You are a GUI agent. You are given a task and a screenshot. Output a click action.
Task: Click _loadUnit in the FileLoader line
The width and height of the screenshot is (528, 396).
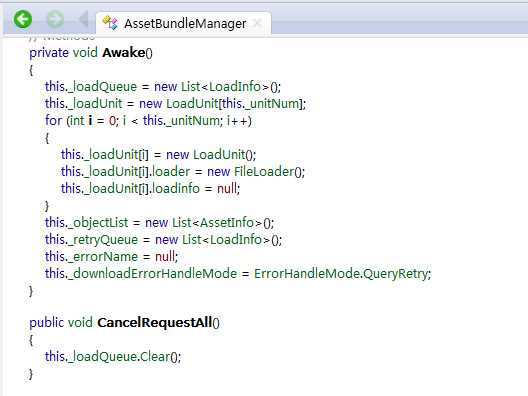(x=111, y=172)
